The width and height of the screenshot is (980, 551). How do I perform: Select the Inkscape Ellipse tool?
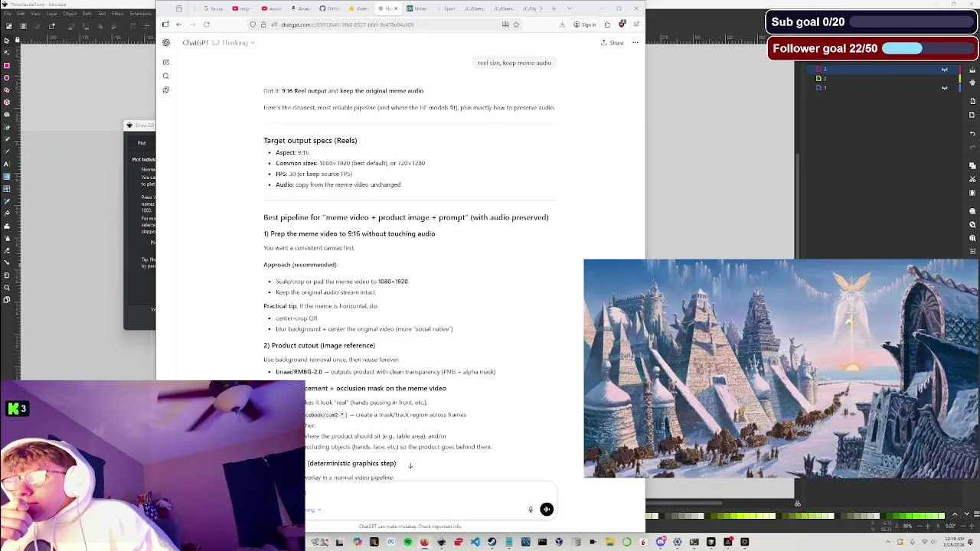7,78
